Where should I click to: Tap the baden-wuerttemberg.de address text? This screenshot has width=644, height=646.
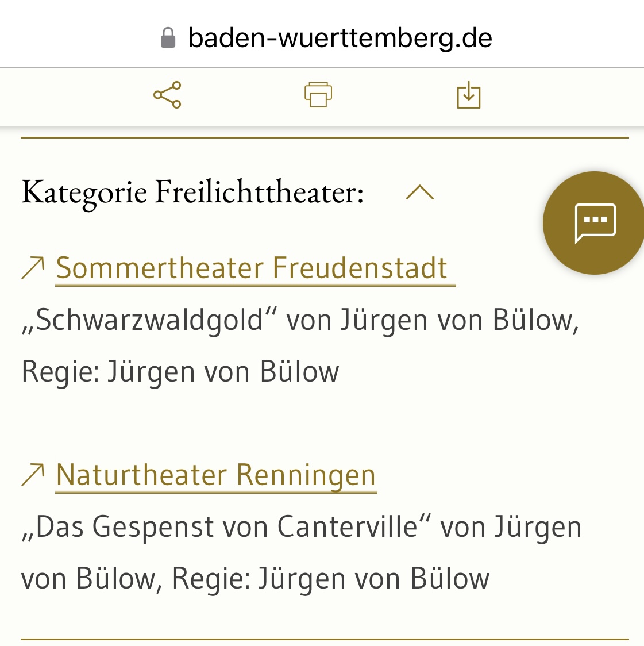click(340, 39)
